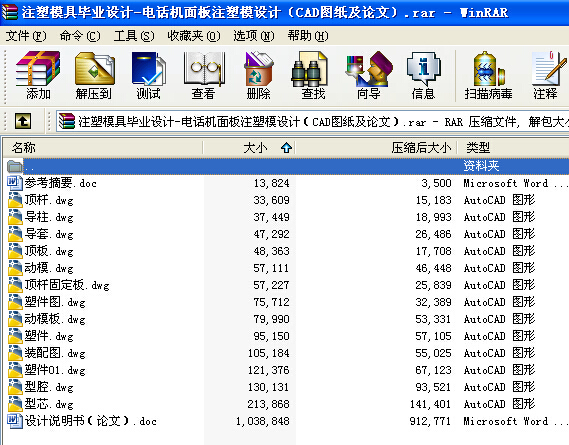Select the file name 参考摘要.doc
The height and width of the screenshot is (445, 569).
click(61, 183)
